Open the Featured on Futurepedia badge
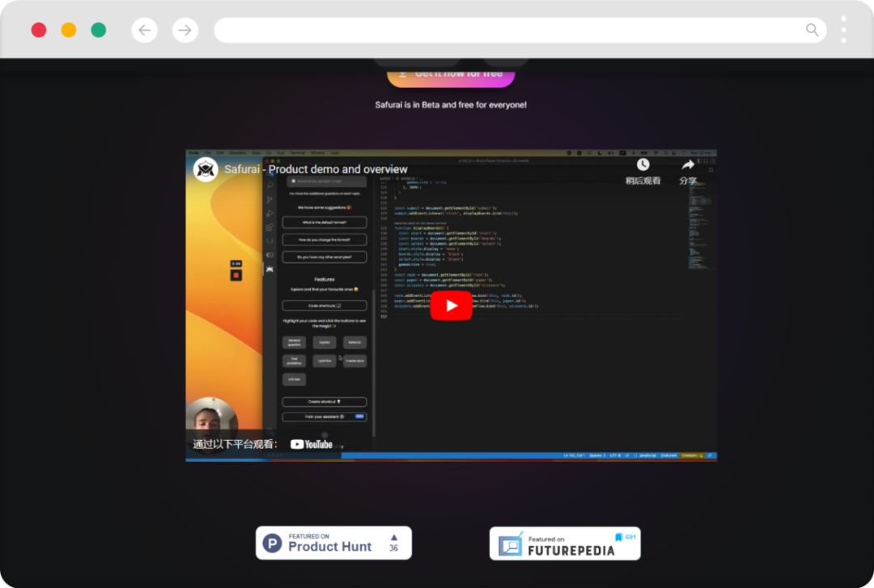874x588 pixels. [565, 544]
